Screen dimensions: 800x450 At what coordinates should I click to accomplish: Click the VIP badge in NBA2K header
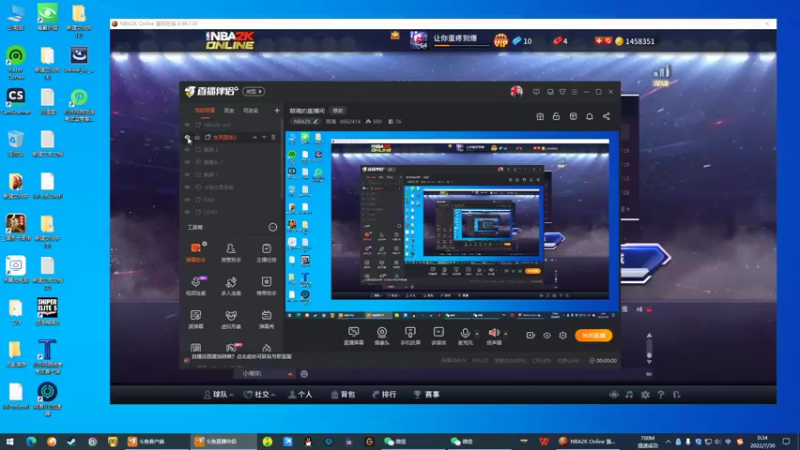coord(501,40)
